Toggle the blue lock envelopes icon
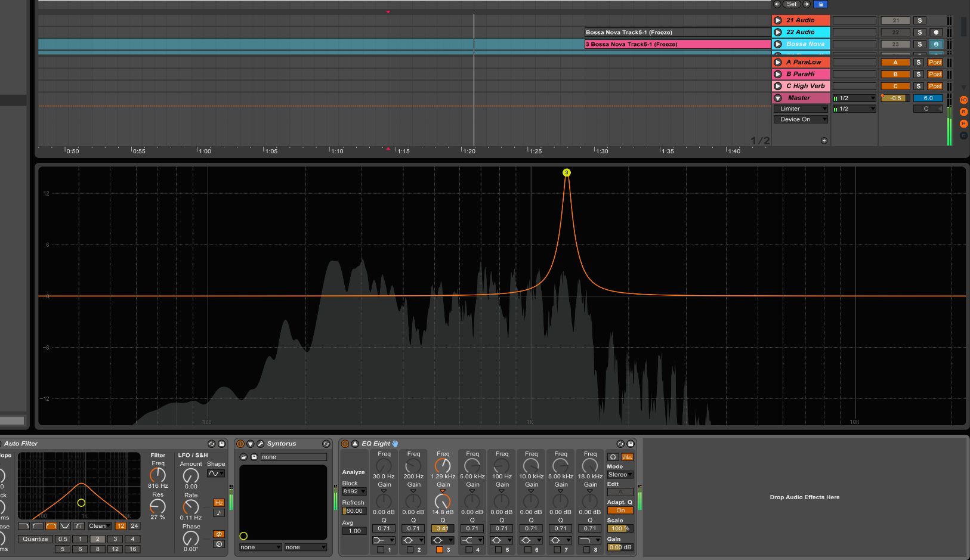 [821, 4]
